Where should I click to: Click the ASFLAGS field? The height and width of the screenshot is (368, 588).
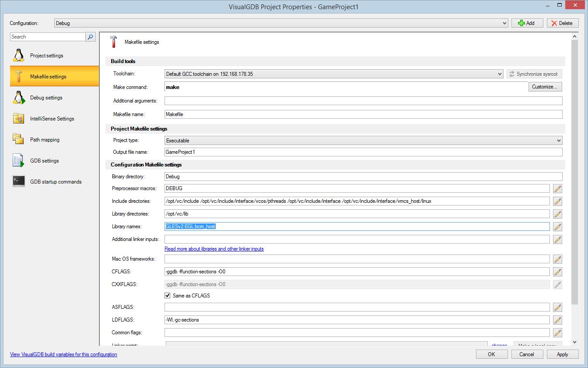coord(357,307)
